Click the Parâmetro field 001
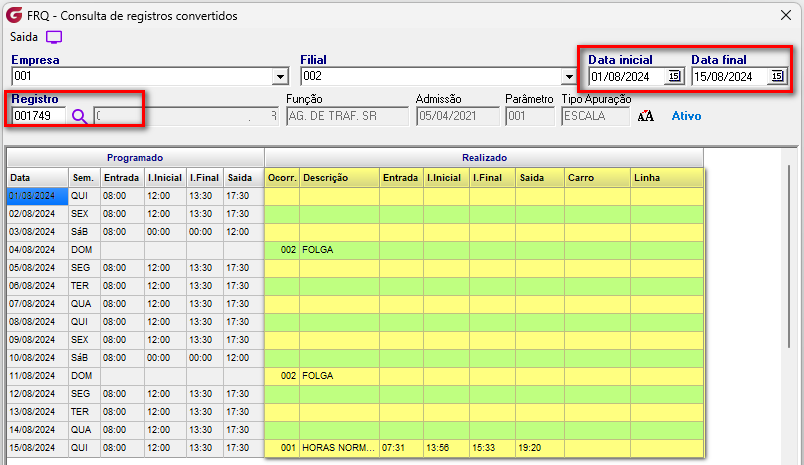This screenshot has width=804, height=465. click(530, 116)
